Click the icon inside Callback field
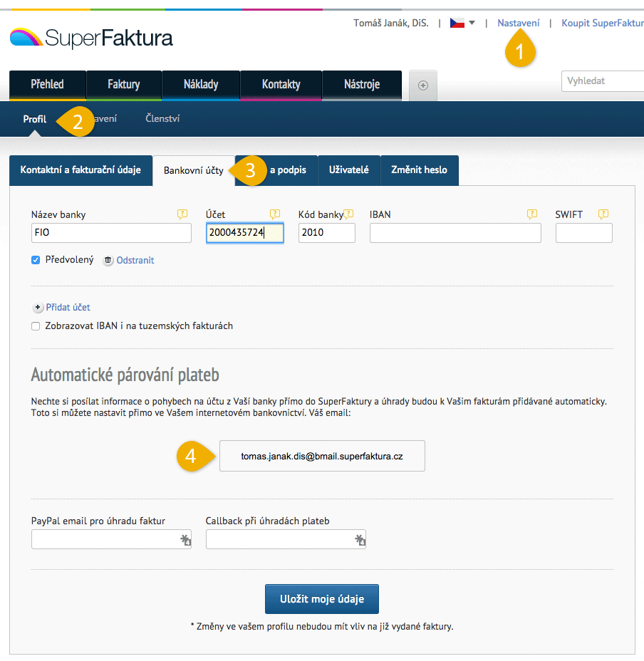This screenshot has width=644, height=661. pyautogui.click(x=360, y=540)
